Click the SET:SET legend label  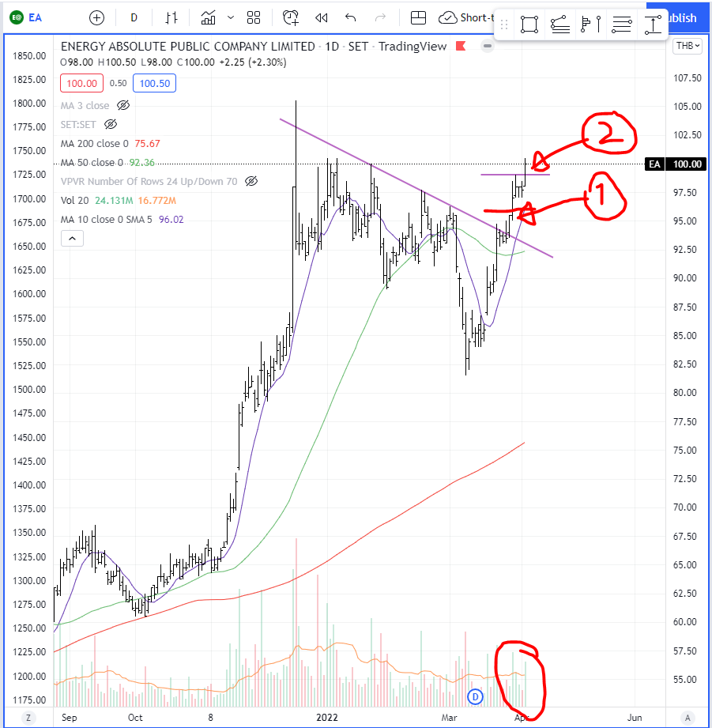pyautogui.click(x=78, y=124)
